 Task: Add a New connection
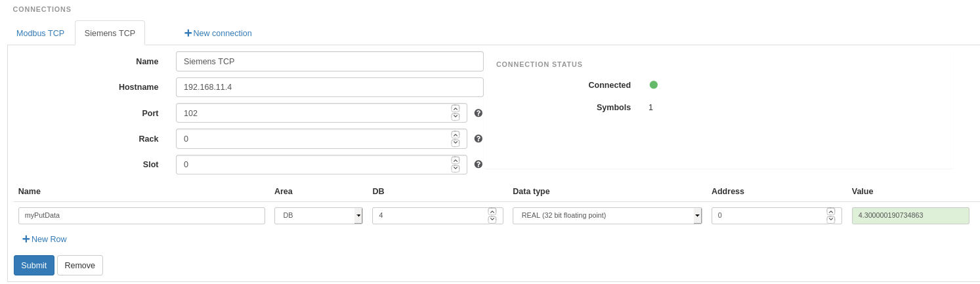(x=218, y=33)
